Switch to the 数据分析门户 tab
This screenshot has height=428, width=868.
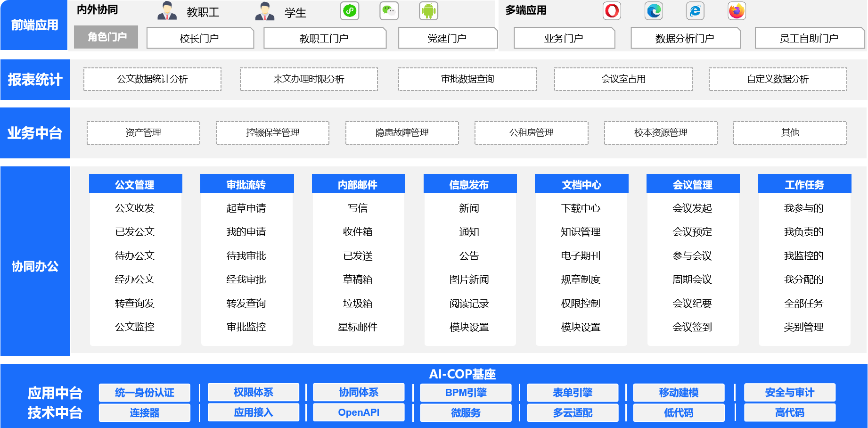coord(685,38)
